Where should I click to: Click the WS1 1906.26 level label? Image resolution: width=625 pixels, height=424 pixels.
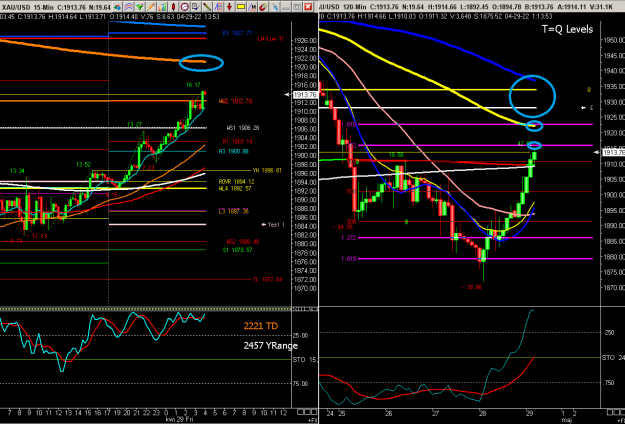coord(243,128)
